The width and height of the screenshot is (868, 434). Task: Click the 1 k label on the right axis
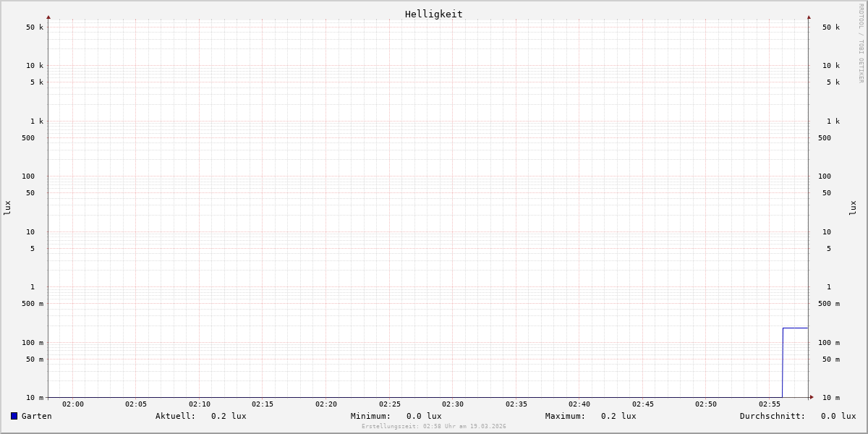pyautogui.click(x=833, y=122)
